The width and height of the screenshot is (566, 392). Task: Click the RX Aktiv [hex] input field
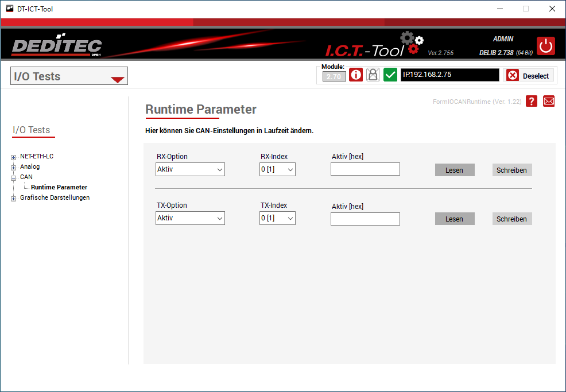click(x=365, y=169)
